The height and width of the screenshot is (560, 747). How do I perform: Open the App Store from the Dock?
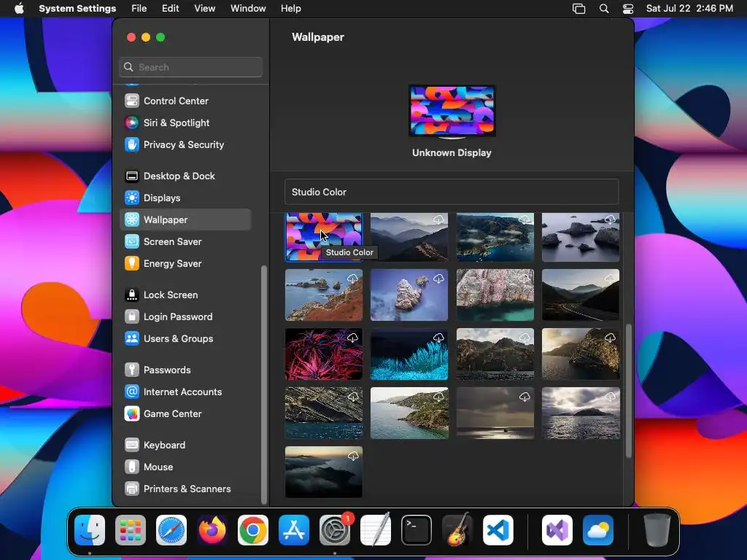point(294,530)
